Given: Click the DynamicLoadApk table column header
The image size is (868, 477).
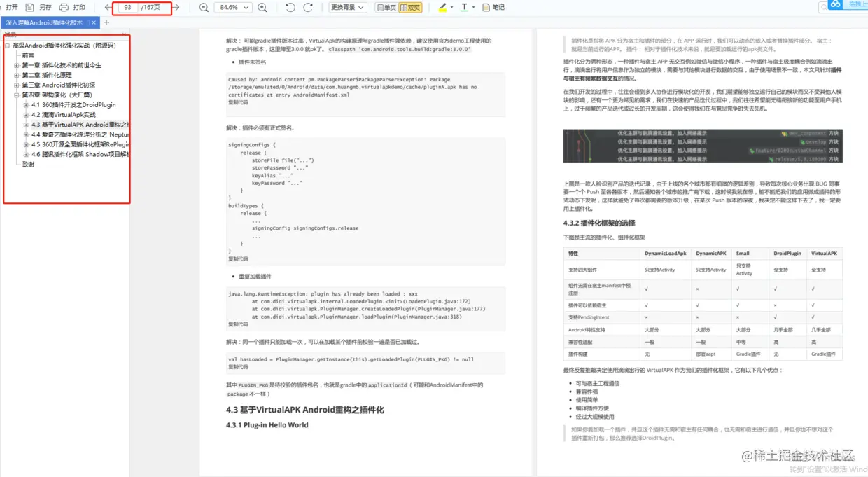Looking at the screenshot, I should coord(665,254).
